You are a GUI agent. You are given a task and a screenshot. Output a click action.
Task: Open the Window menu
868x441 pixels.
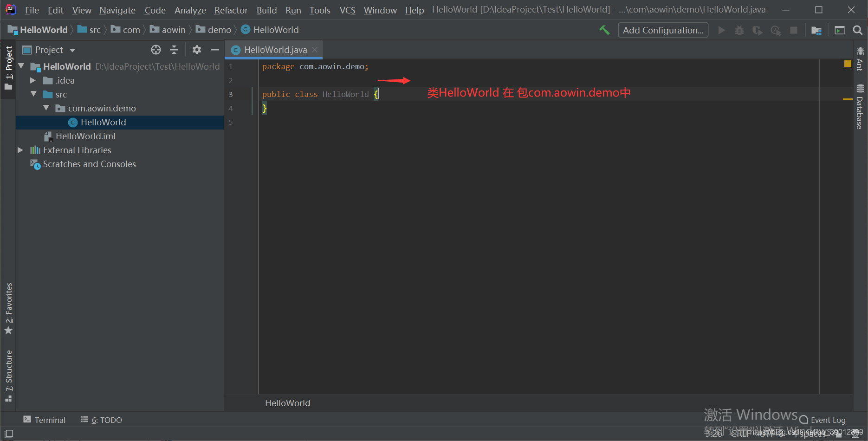click(380, 10)
